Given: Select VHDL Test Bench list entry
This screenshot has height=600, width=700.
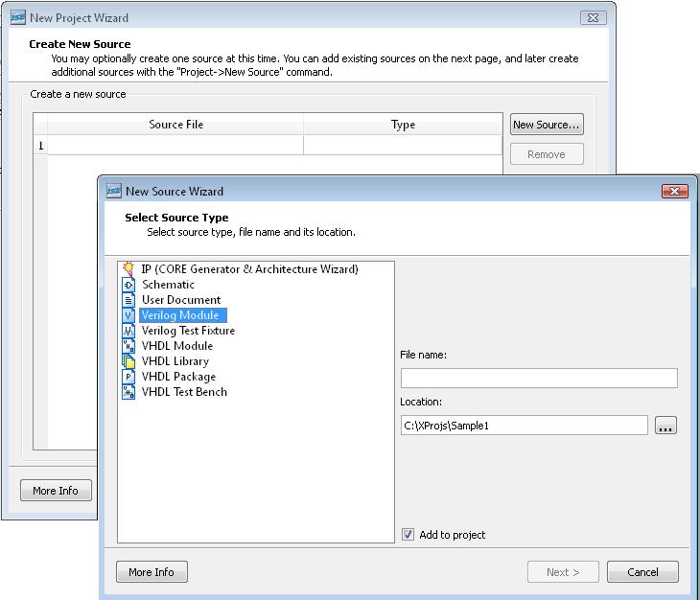Looking at the screenshot, I should pyautogui.click(x=184, y=392).
